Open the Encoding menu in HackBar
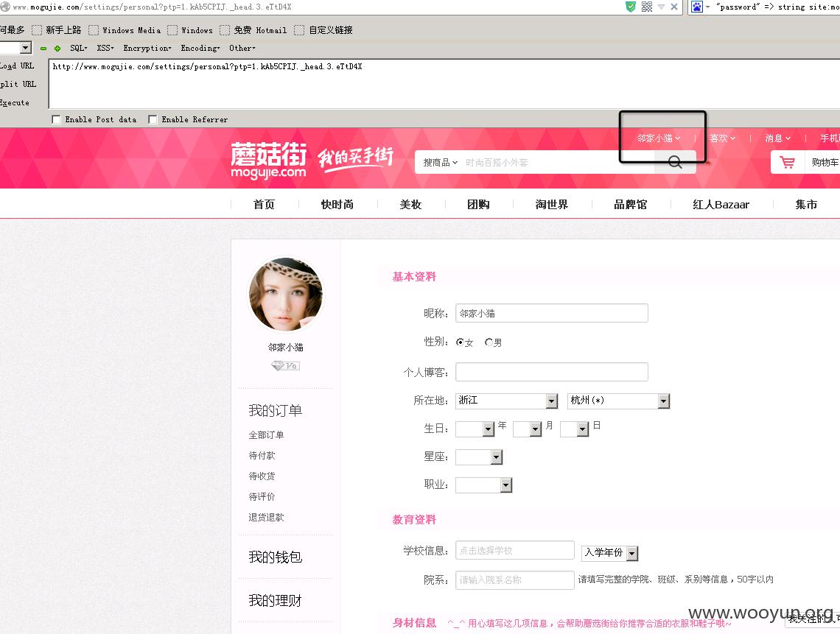The width and height of the screenshot is (840, 634). 200,48
